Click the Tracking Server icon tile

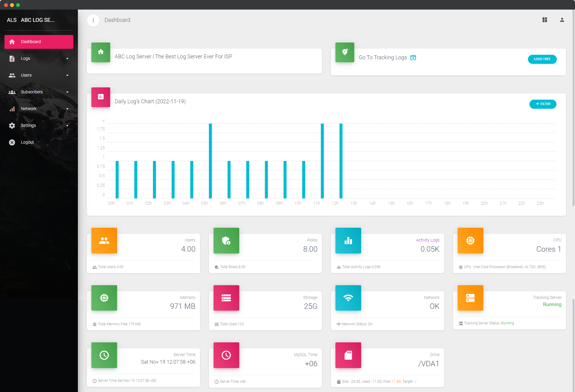[470, 298]
